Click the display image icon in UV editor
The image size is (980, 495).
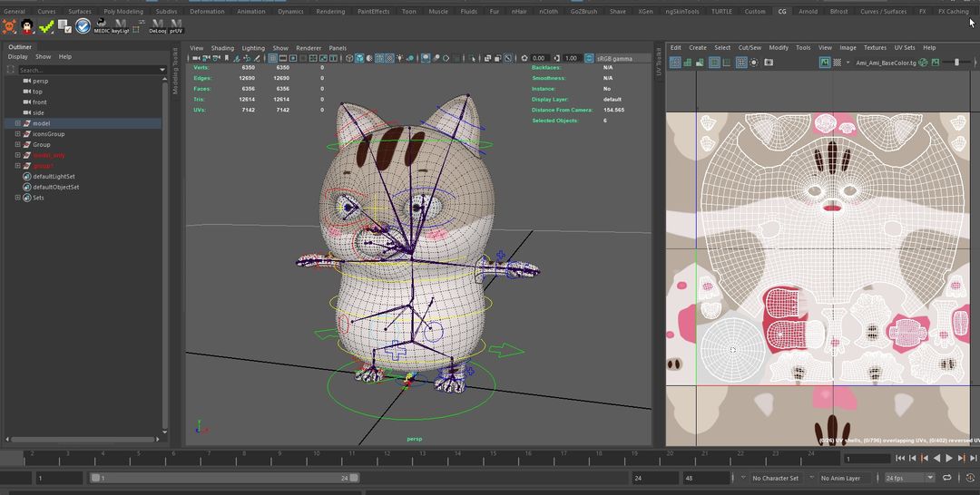coord(825,63)
